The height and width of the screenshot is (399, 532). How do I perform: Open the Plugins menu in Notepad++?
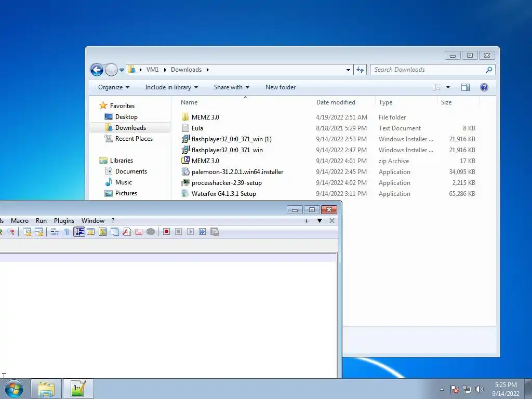64,220
